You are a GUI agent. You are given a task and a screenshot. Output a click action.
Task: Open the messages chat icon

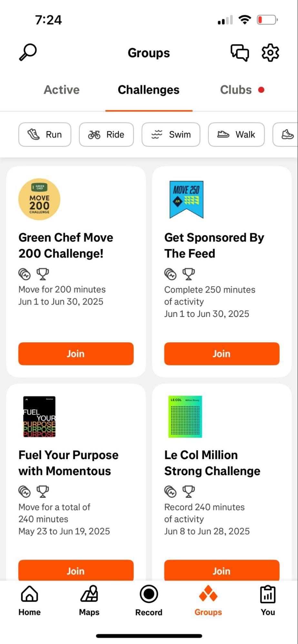(x=240, y=53)
